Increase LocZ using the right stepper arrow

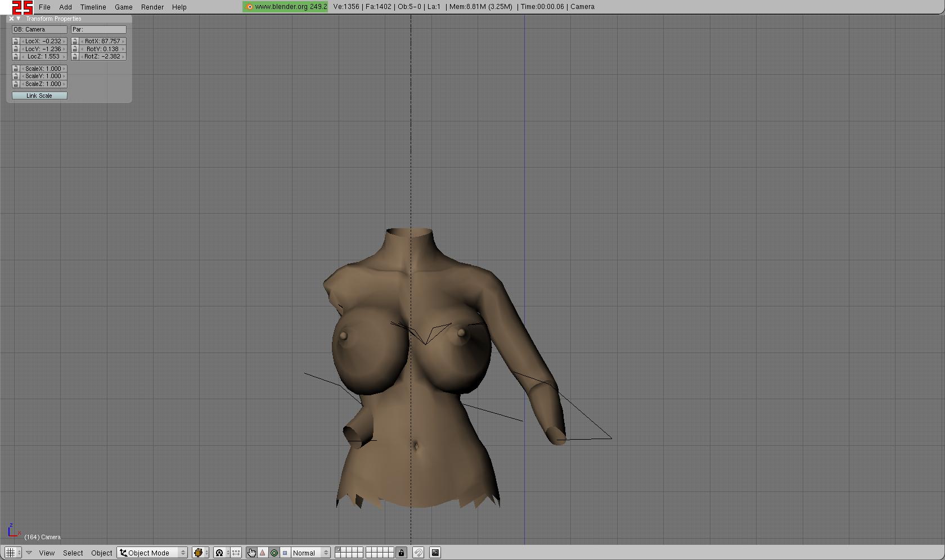pos(64,56)
